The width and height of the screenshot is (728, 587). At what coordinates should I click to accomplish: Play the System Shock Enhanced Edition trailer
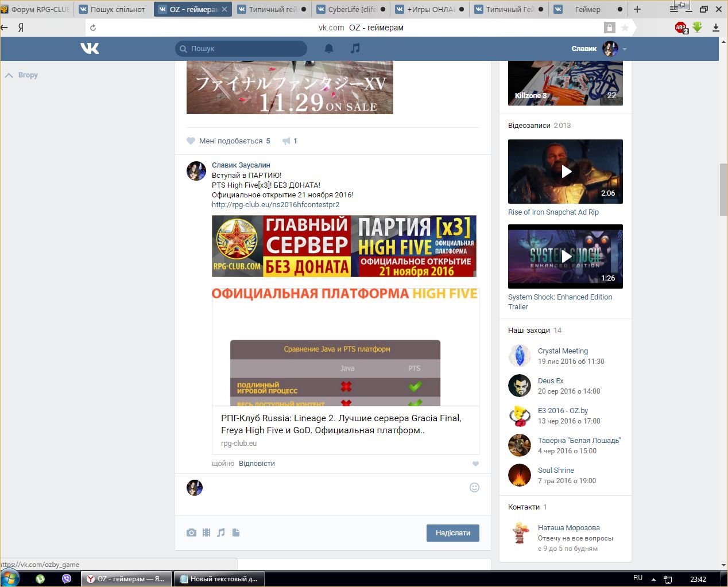tap(566, 256)
